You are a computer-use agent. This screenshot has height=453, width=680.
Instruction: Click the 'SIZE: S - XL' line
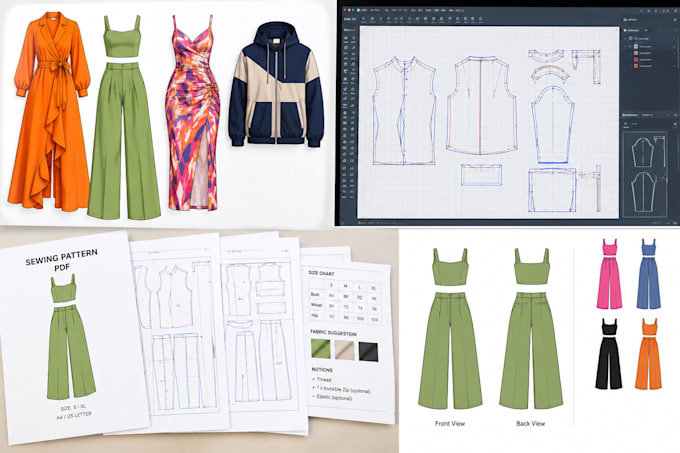click(73, 408)
